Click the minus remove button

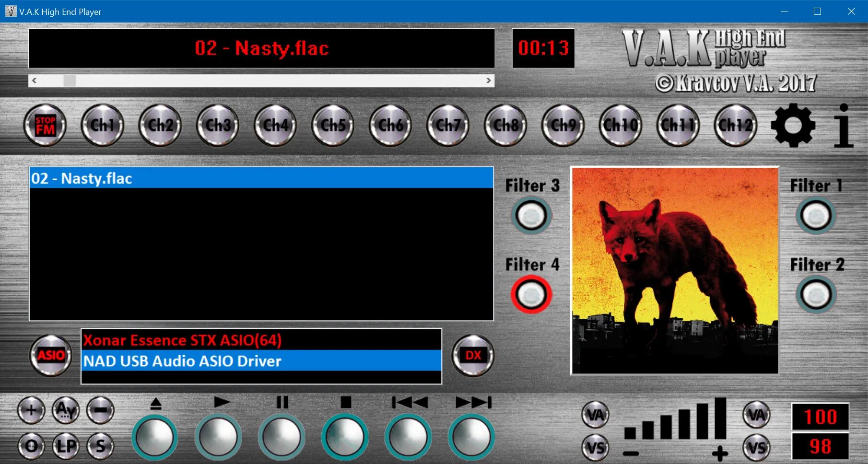(x=100, y=410)
